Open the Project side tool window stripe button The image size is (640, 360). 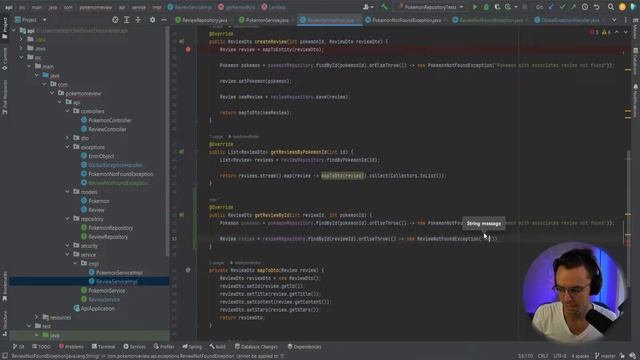pos(4,28)
